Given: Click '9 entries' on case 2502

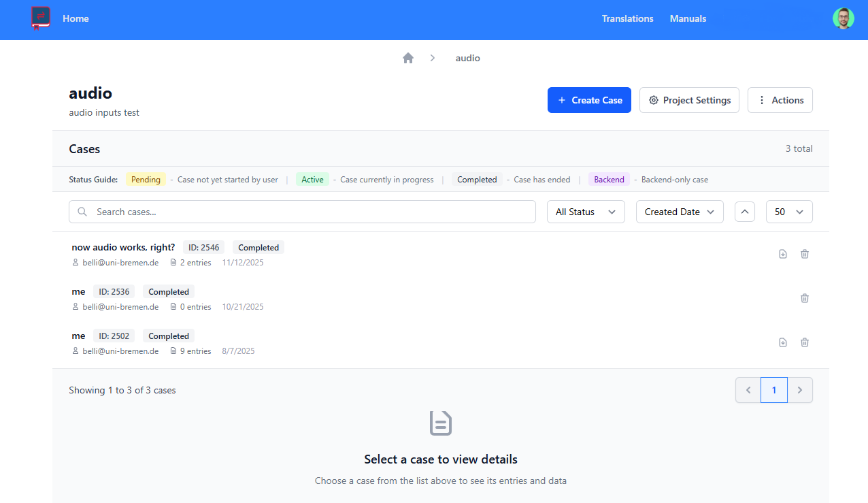Looking at the screenshot, I should tap(195, 351).
